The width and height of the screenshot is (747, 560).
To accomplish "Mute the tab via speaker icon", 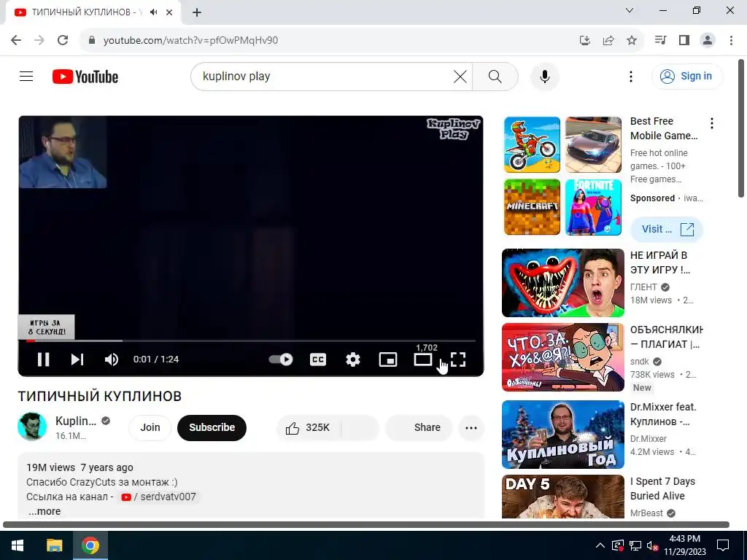I will [x=153, y=12].
